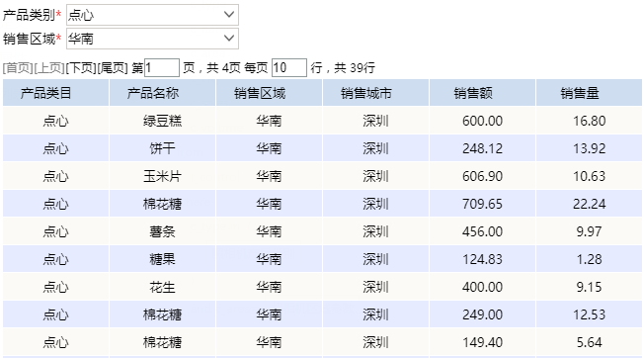
Task: Select the 玉米片 product name cell
Action: click(162, 176)
